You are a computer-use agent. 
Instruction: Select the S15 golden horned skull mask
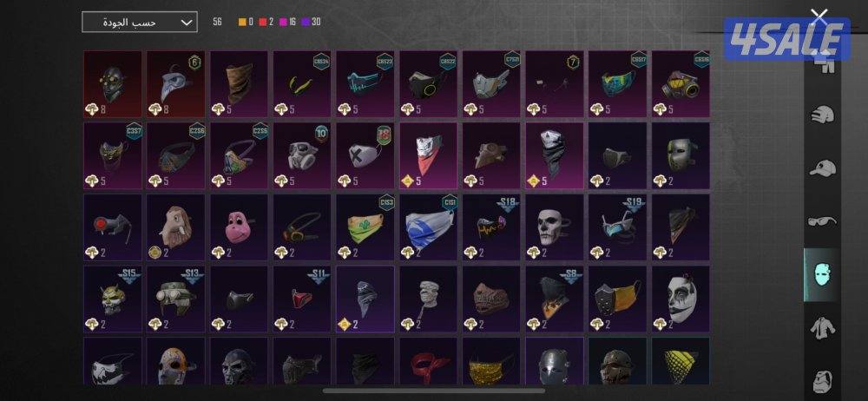coord(112,299)
